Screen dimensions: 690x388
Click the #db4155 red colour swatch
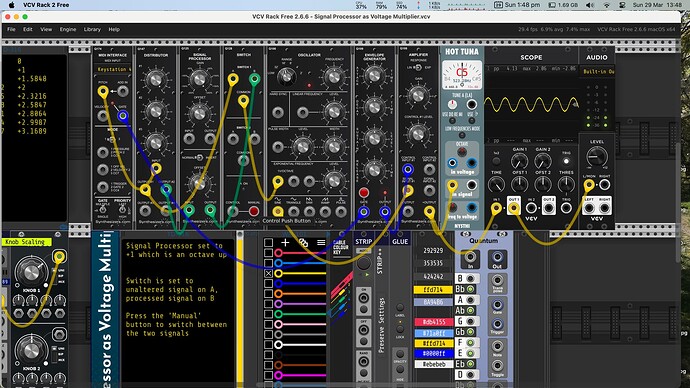point(433,322)
